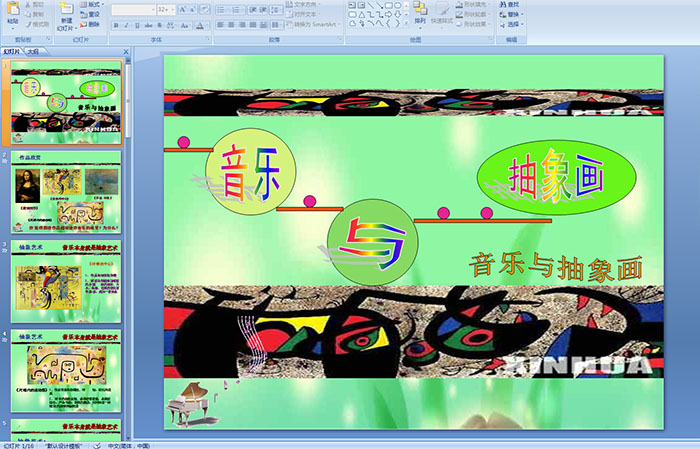Click Find (查找) binoculars button
Image resolution: width=700 pixels, height=449 pixels.
point(509,4)
